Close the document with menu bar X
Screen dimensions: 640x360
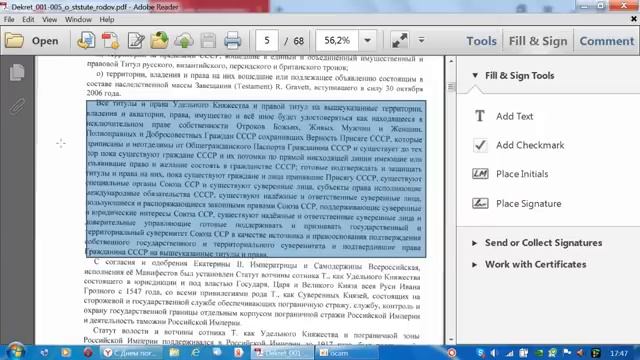(x=633, y=19)
